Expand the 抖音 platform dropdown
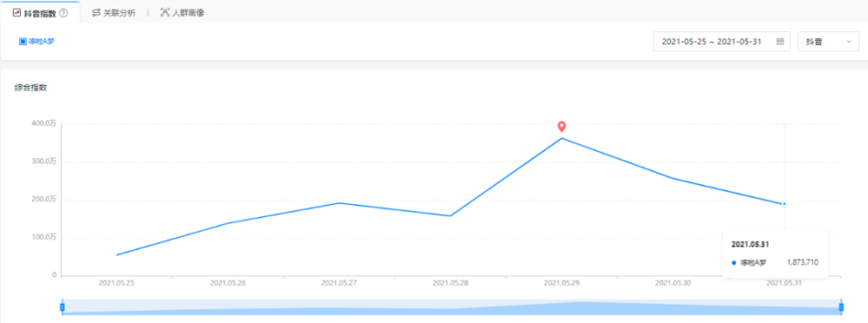The image size is (868, 323). (x=828, y=42)
